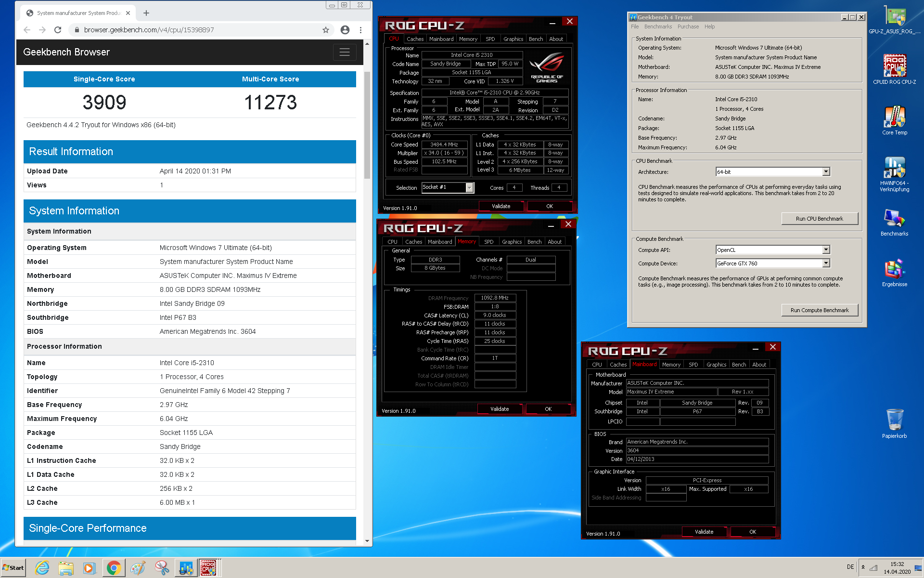Click Chrome address bar URL
Screen dimensions: 924x578
click(x=149, y=30)
